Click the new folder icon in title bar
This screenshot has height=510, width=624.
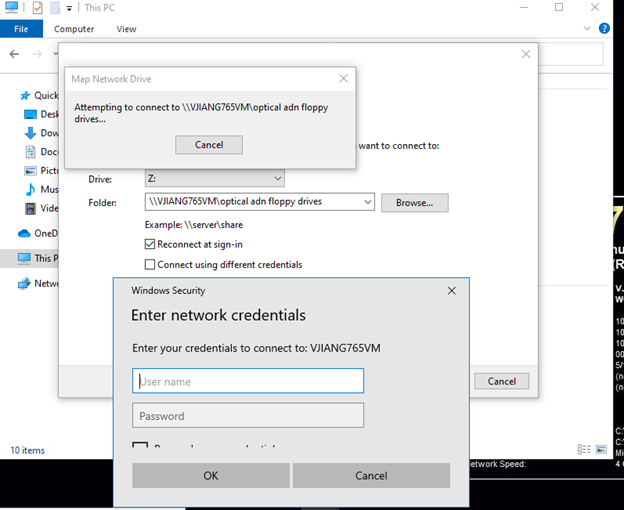pyautogui.click(x=55, y=8)
